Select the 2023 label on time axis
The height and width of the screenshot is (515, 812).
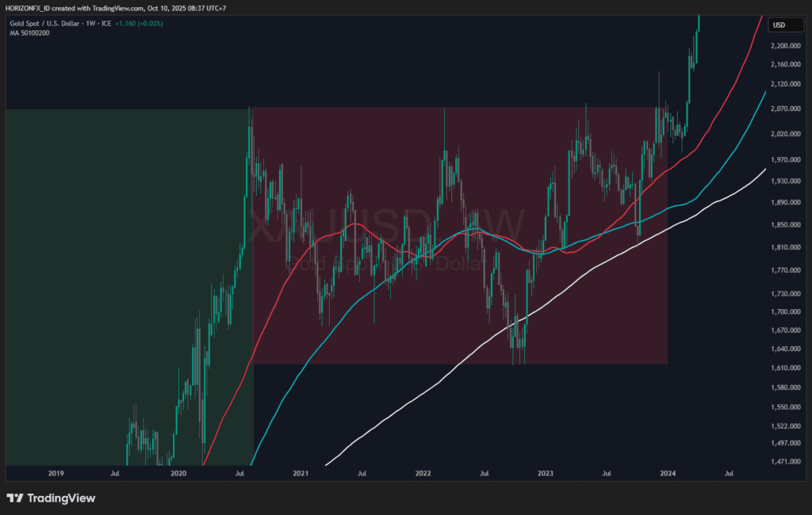[545, 473]
